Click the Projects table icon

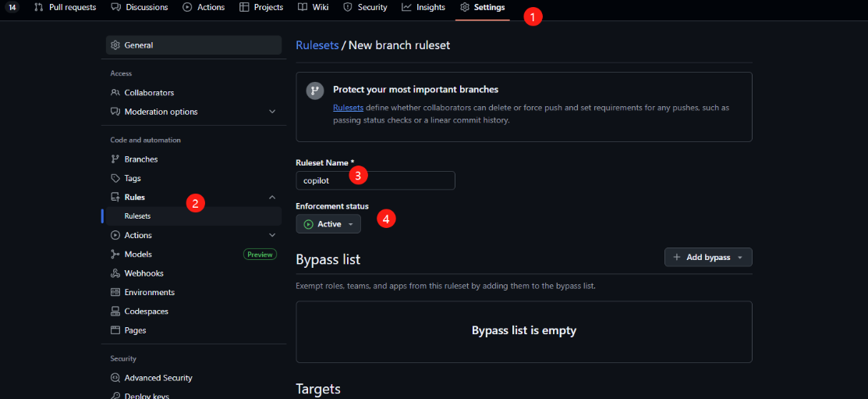click(244, 7)
